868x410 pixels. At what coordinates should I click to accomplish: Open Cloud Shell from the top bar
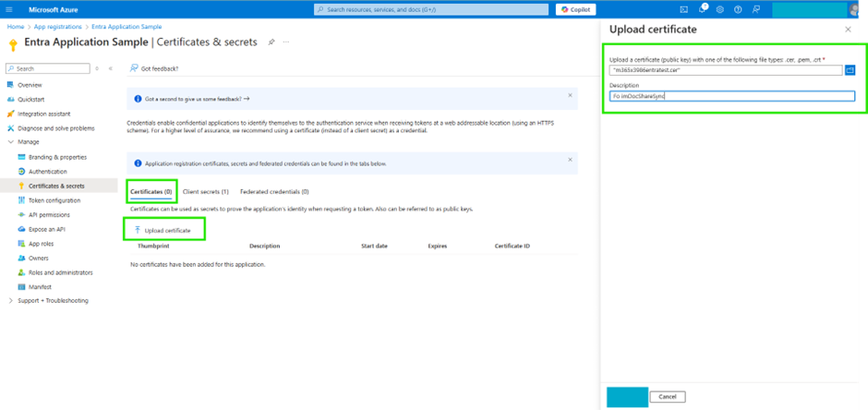[683, 9]
